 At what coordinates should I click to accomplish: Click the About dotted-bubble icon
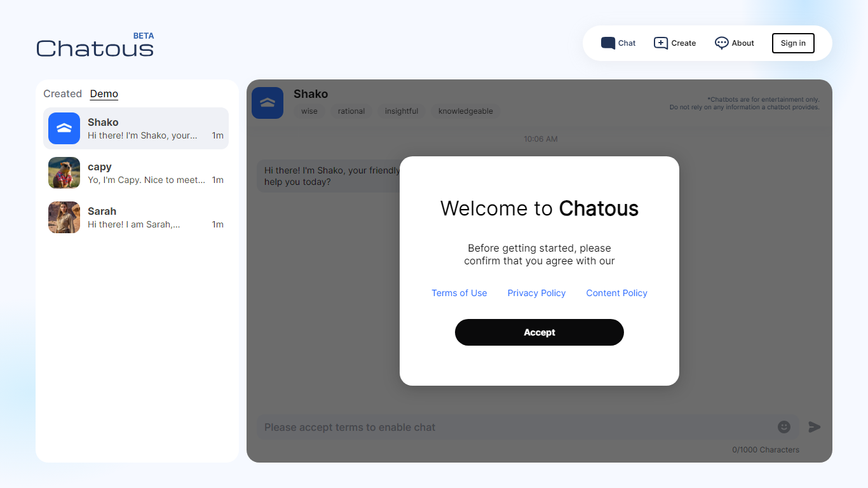point(722,43)
